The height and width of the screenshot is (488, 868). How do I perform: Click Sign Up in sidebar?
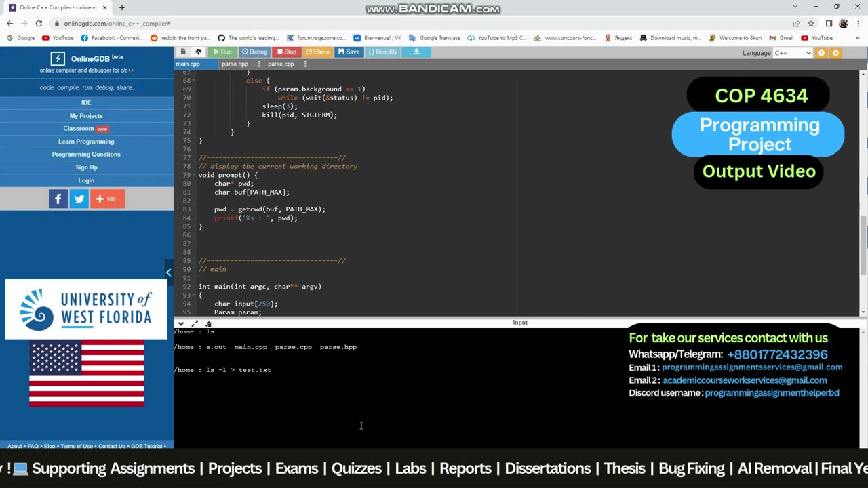[86, 167]
